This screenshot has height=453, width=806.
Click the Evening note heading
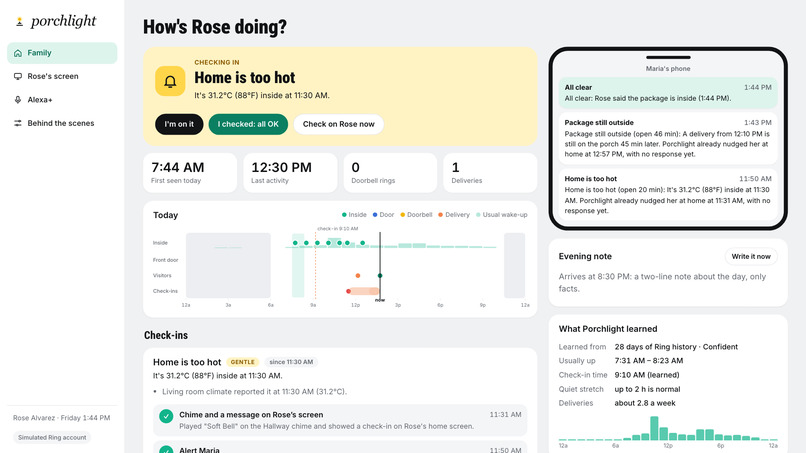[585, 257]
